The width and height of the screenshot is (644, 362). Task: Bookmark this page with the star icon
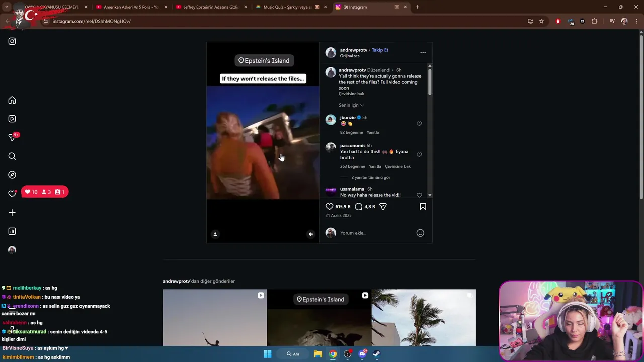pos(541,21)
